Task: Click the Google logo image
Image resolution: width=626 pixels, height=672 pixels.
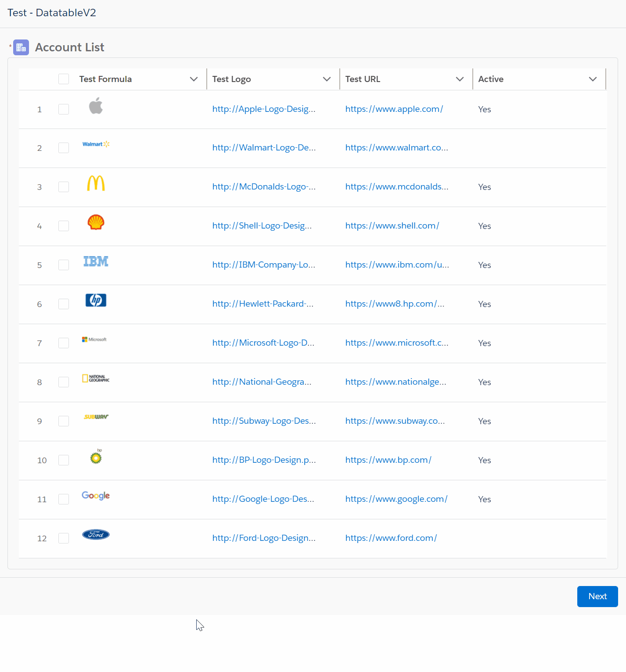Action: [x=96, y=495]
